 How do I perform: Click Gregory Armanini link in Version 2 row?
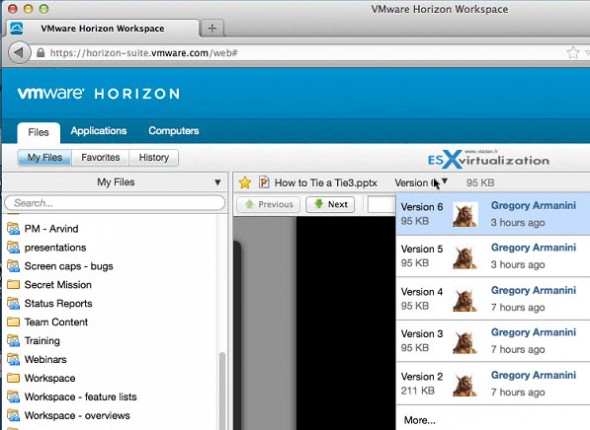coord(533,375)
